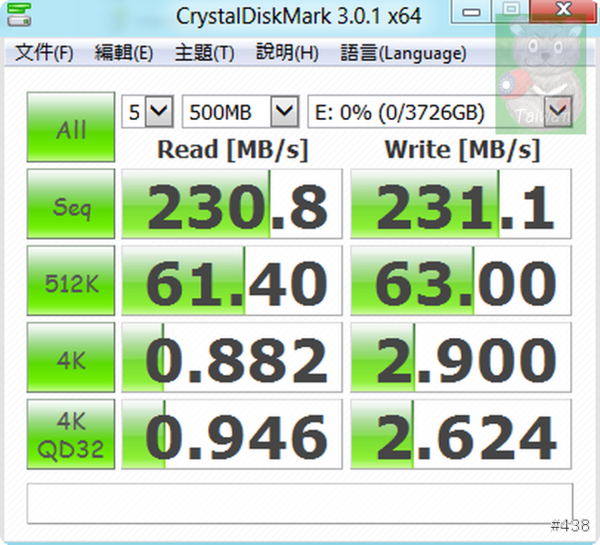
Task: Start the 4K benchmark test
Action: pos(71,357)
